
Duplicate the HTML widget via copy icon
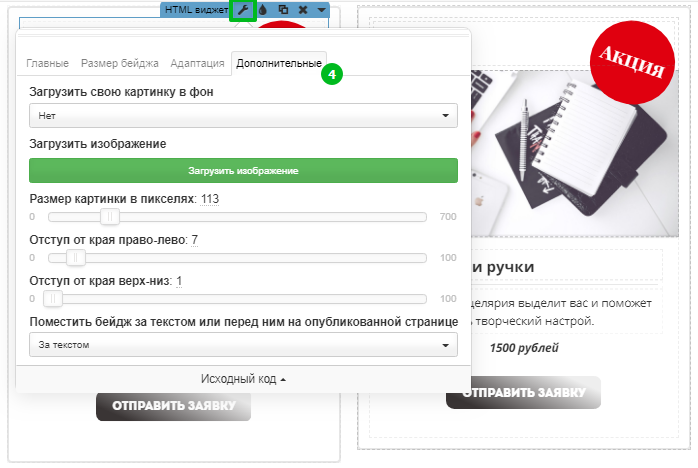point(283,10)
